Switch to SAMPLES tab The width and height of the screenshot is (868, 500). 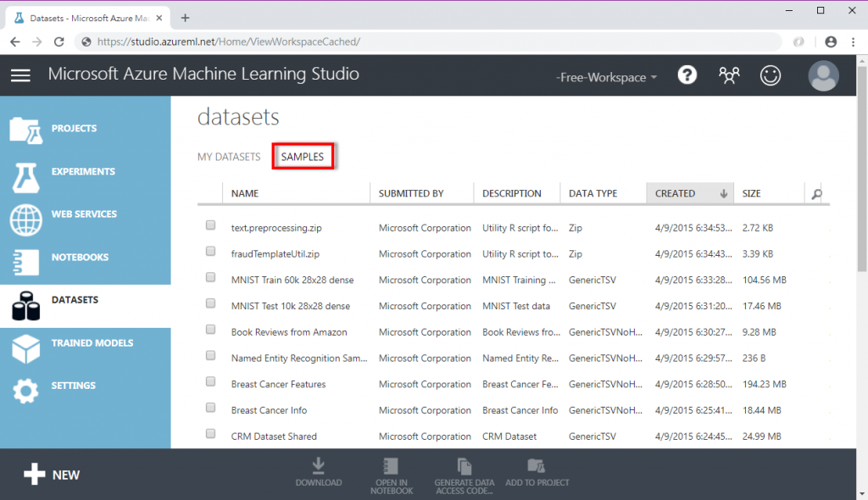pyautogui.click(x=303, y=157)
